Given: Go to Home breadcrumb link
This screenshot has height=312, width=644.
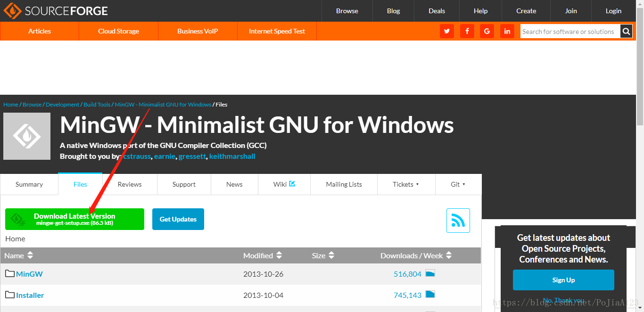Looking at the screenshot, I should pos(11,105).
